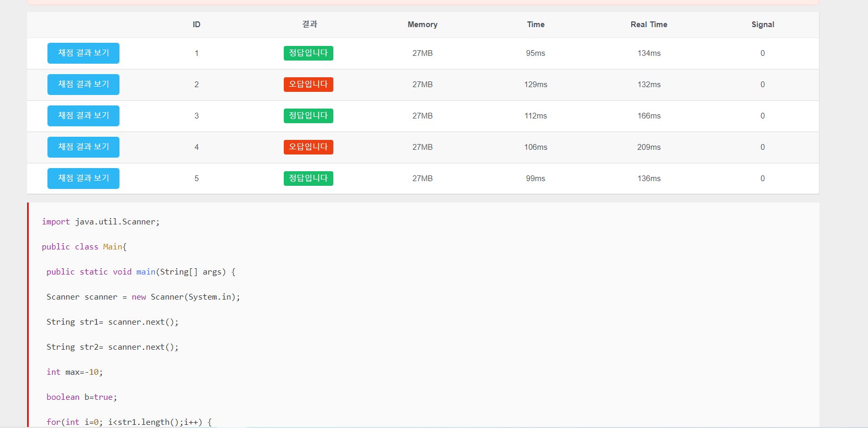Click the 'String str2= scanner.next();' code line
The width and height of the screenshot is (868, 428).
click(113, 347)
